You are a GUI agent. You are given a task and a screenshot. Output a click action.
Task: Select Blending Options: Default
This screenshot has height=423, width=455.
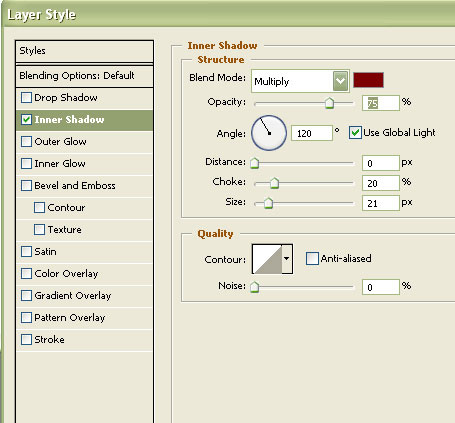point(84,76)
